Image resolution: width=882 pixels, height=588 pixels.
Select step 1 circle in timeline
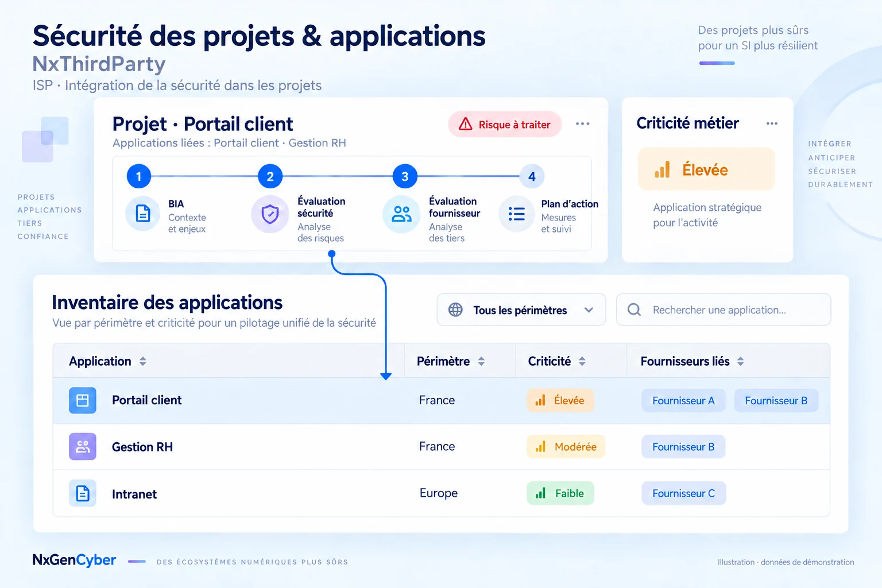pos(138,176)
